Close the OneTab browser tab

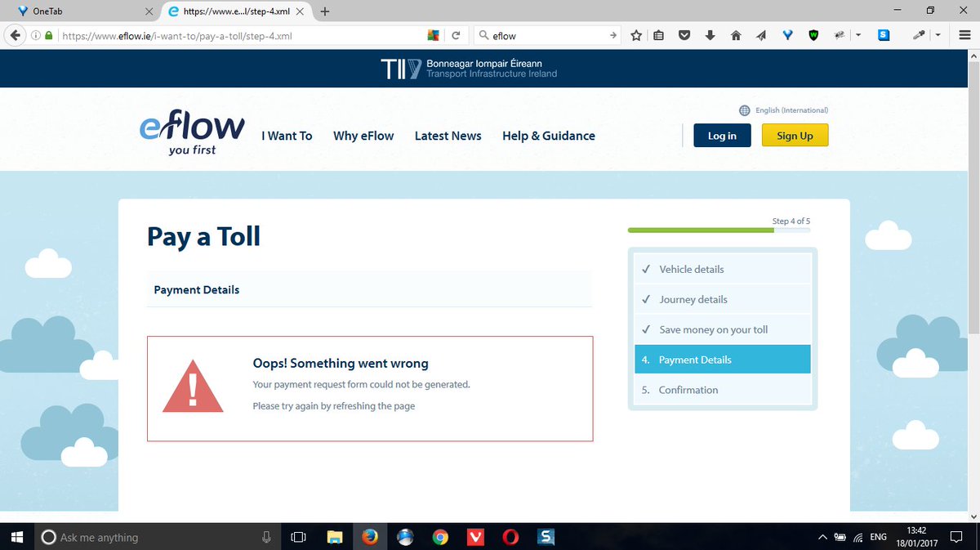149,12
